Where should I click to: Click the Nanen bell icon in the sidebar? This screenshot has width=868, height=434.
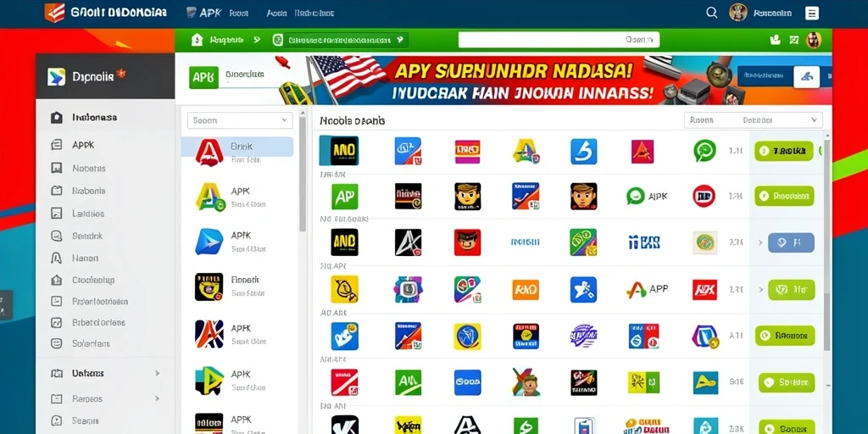57,258
